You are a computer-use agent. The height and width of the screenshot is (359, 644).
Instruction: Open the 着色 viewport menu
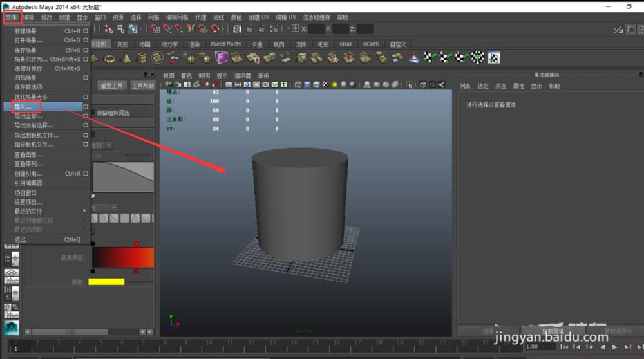[187, 76]
